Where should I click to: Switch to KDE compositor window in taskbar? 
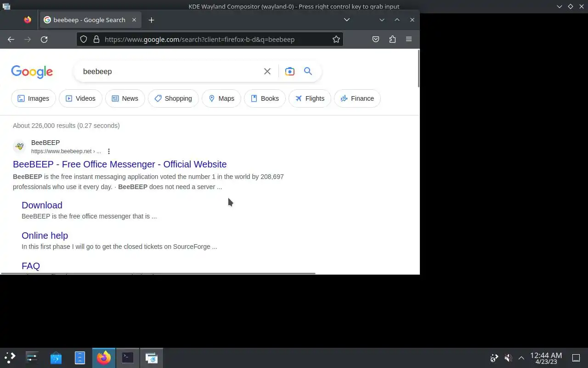pos(152,357)
